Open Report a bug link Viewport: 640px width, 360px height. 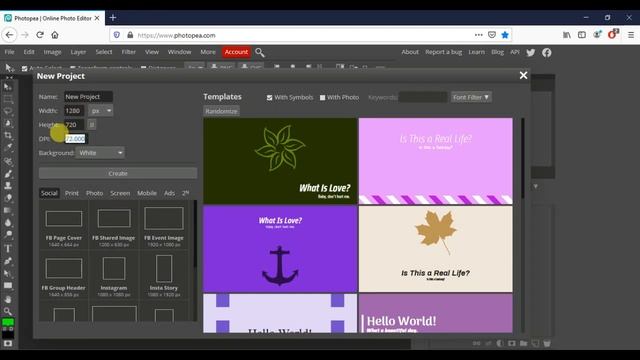coord(444,52)
